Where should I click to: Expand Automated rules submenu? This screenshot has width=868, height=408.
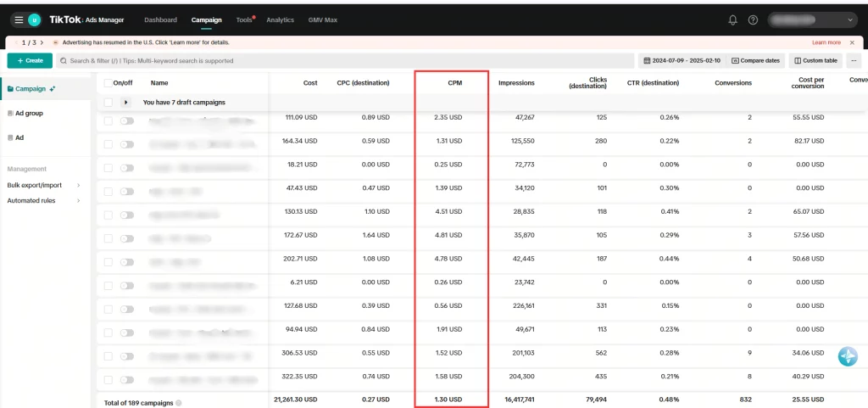[x=78, y=200]
